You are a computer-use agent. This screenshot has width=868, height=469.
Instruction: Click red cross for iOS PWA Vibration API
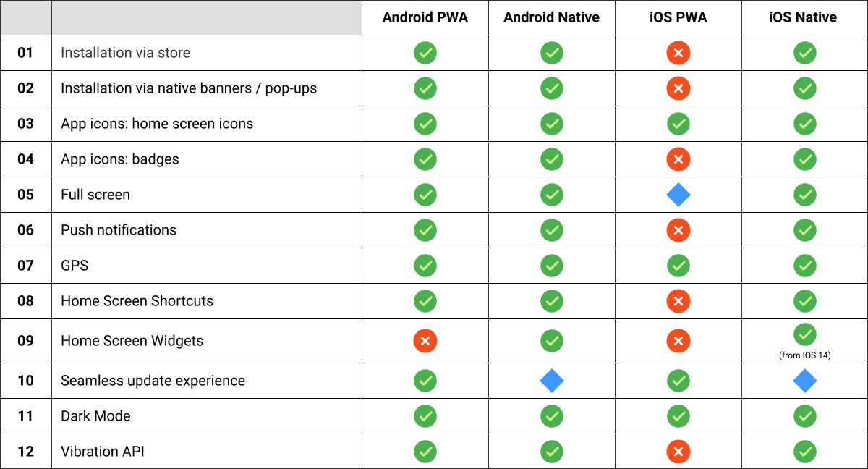click(678, 452)
